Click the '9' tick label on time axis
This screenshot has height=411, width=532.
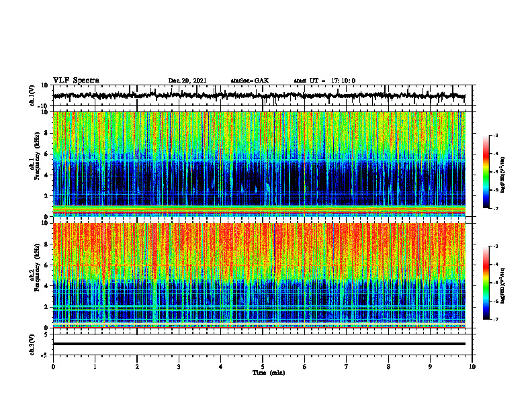[430, 367]
